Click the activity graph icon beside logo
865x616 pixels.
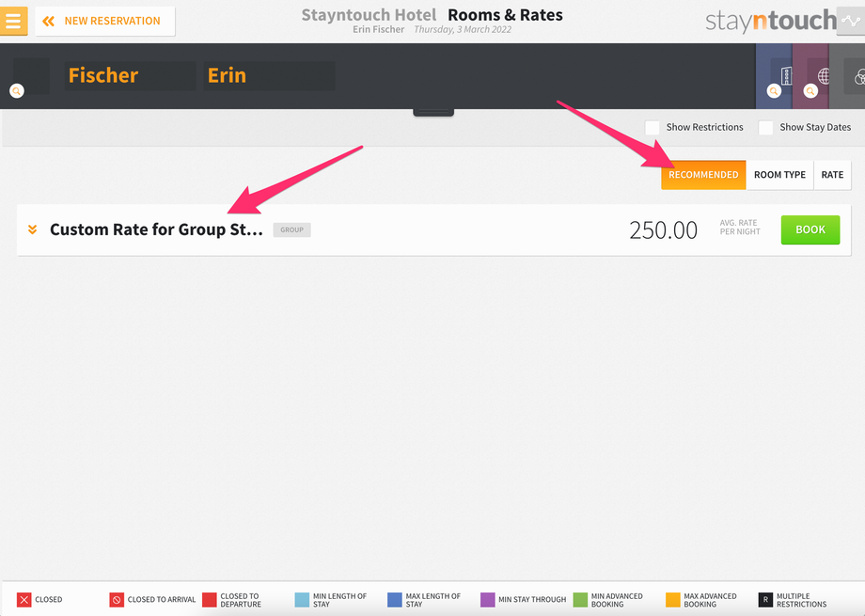coord(851,21)
